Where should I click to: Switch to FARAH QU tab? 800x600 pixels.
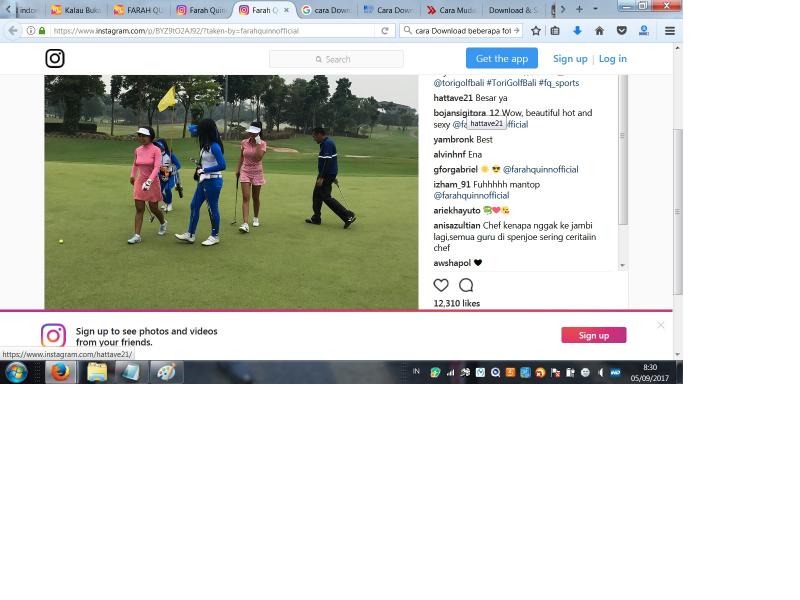point(138,10)
